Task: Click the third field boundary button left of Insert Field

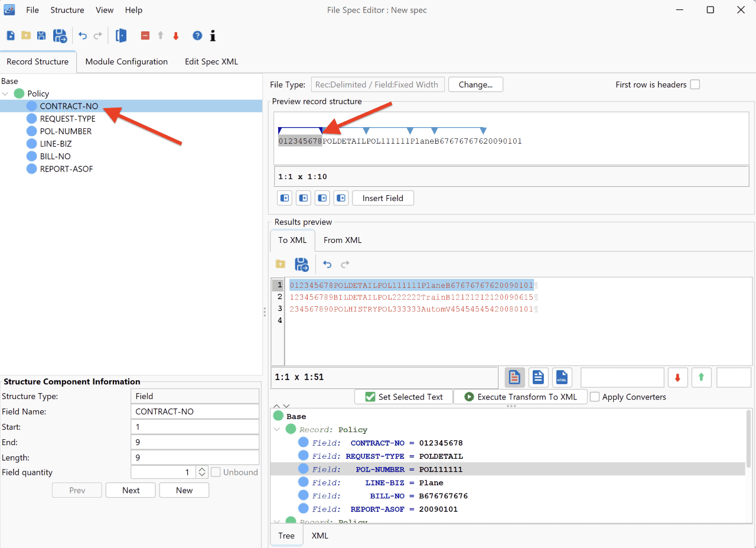Action: (x=322, y=198)
